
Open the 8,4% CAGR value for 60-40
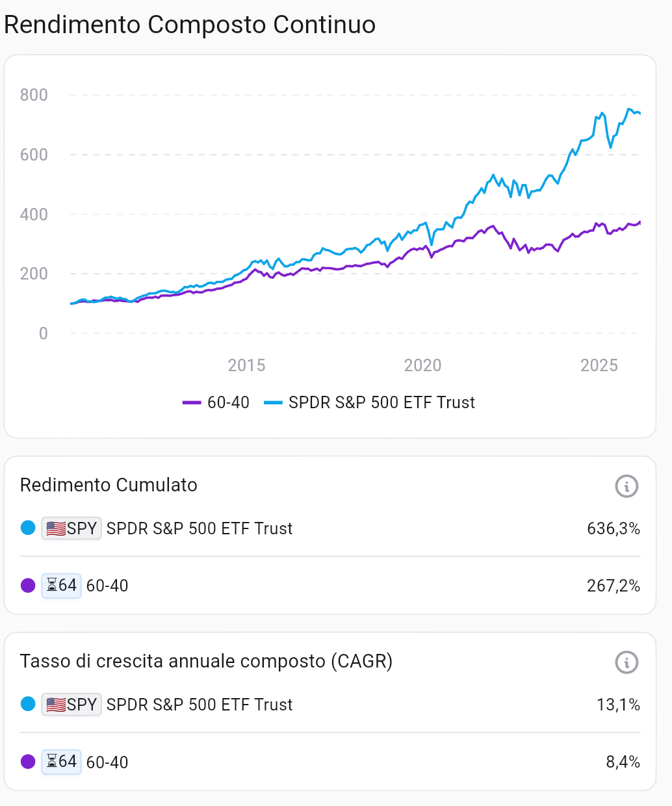click(x=621, y=762)
